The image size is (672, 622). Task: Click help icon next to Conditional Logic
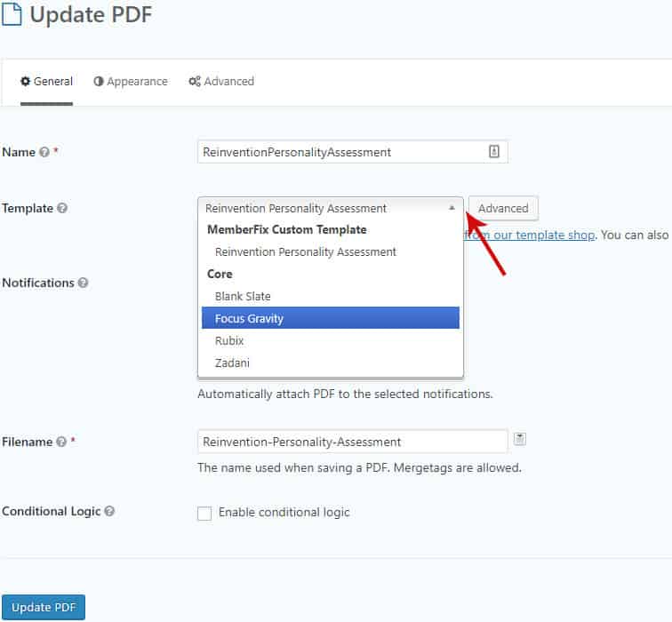(109, 512)
